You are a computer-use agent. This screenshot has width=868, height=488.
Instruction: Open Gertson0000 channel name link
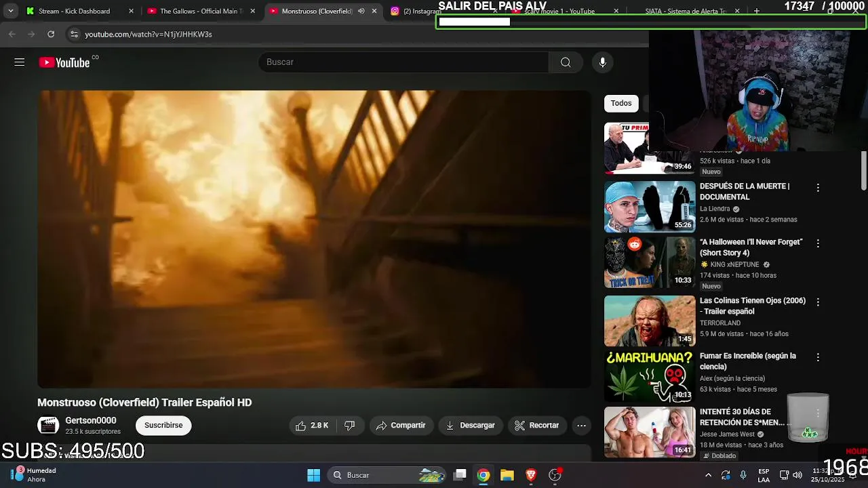click(91, 420)
